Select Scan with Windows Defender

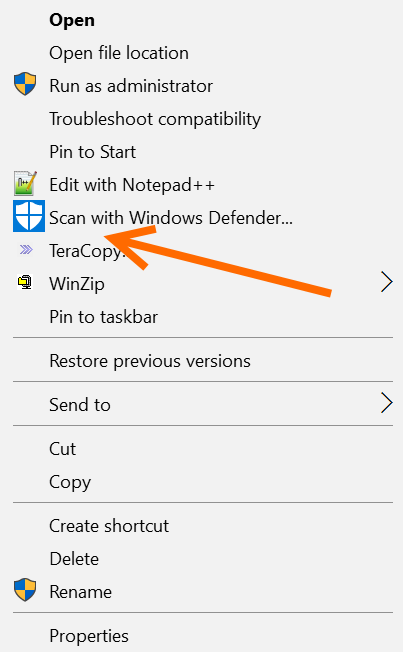point(171,218)
